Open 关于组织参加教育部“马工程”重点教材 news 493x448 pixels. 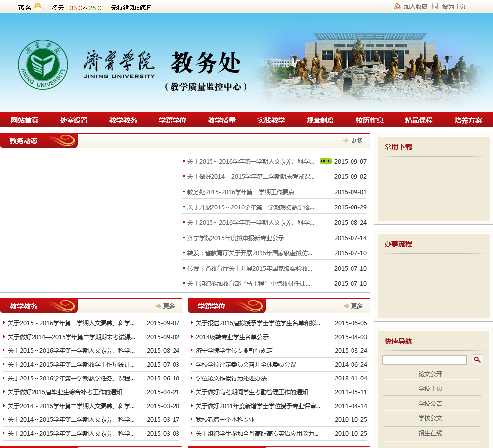pyautogui.click(x=248, y=283)
